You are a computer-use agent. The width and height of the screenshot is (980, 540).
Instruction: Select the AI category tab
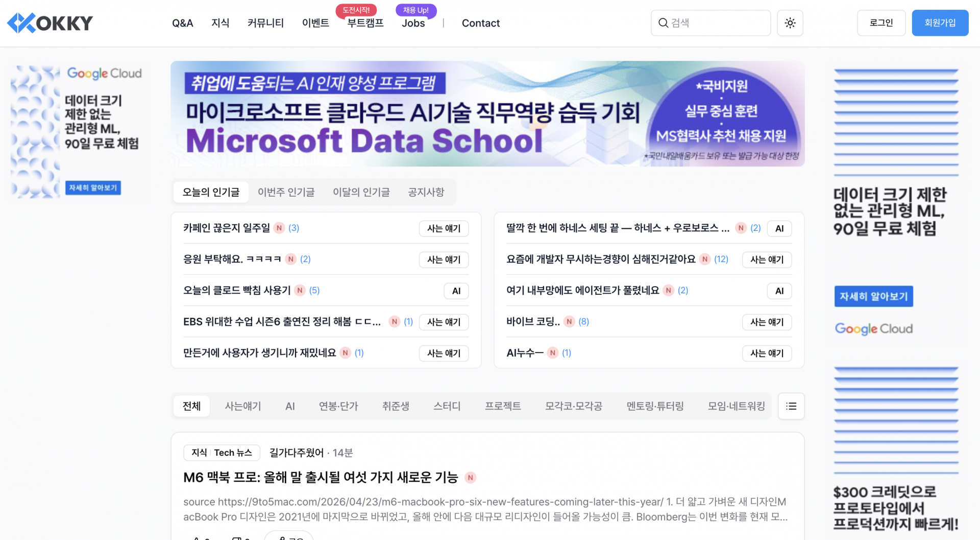[x=290, y=406]
